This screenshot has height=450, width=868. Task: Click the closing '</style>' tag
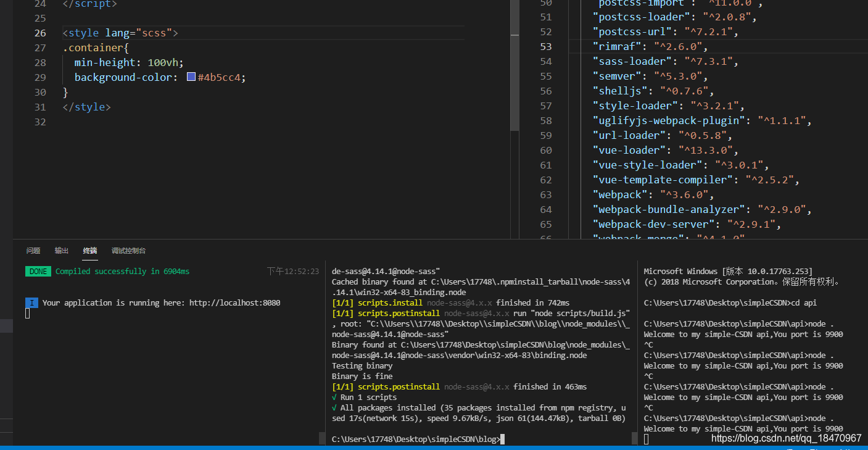(86, 107)
